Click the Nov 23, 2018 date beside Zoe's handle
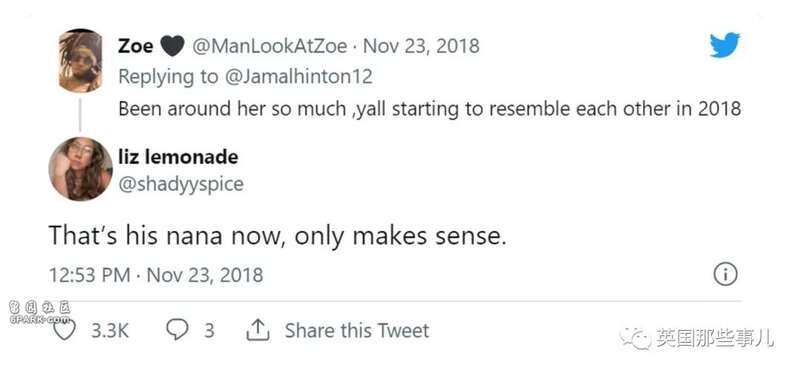The width and height of the screenshot is (800, 373). click(x=421, y=46)
